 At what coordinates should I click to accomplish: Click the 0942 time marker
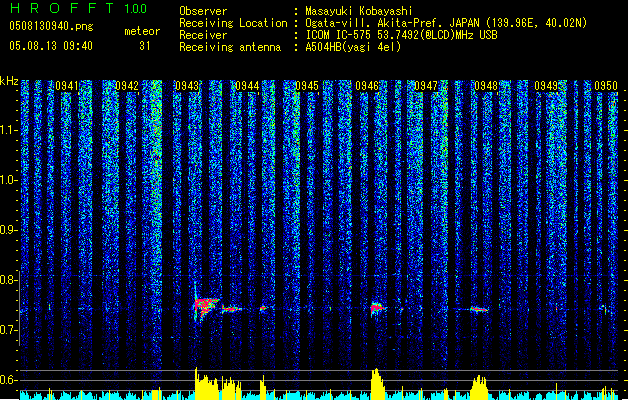coord(126,86)
